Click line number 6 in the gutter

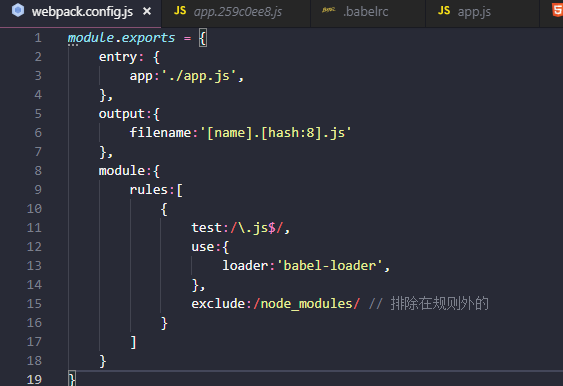38,133
